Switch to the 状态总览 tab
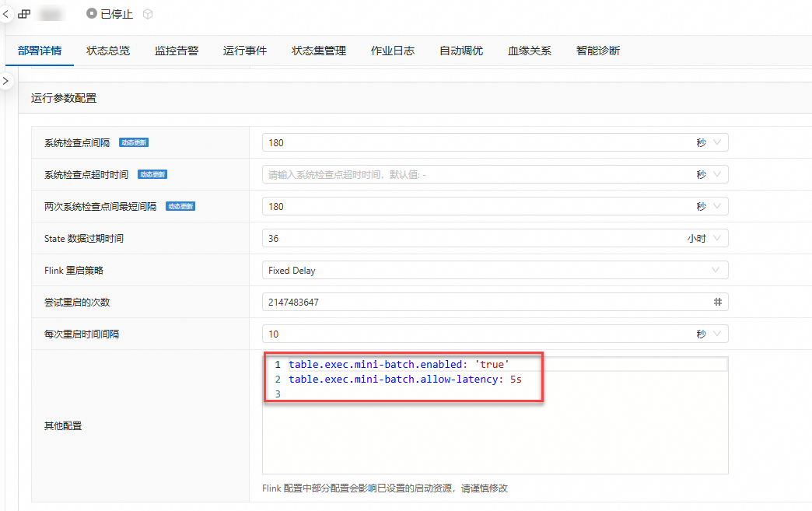 coord(107,51)
